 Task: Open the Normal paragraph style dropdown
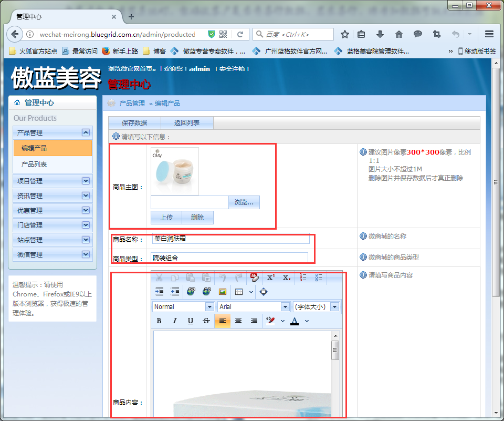[x=183, y=306]
